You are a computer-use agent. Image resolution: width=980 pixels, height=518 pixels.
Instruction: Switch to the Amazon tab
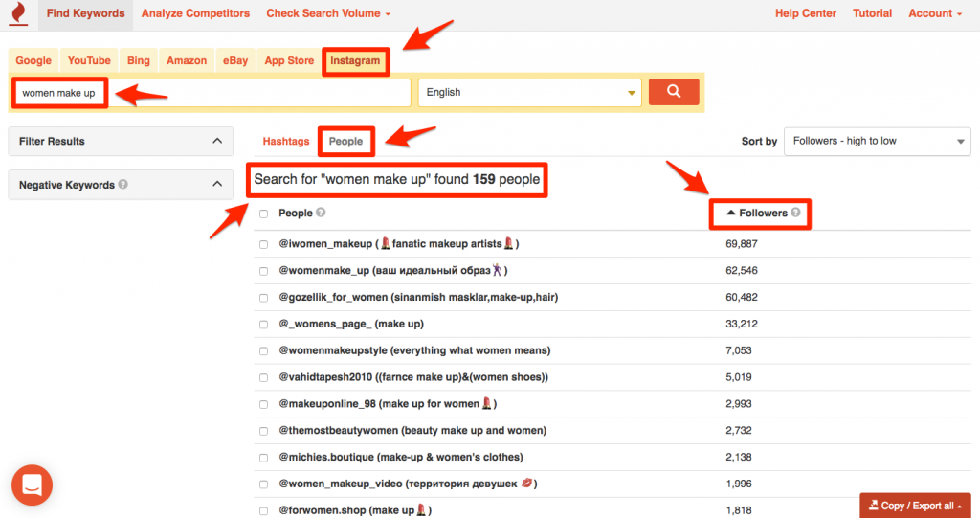pyautogui.click(x=187, y=60)
